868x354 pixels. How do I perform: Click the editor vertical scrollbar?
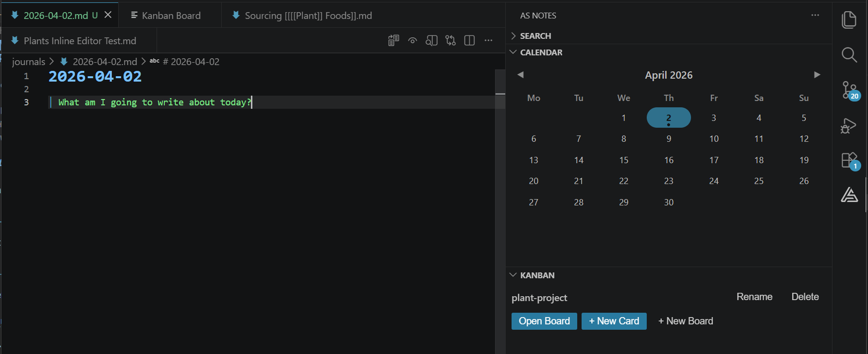500,194
